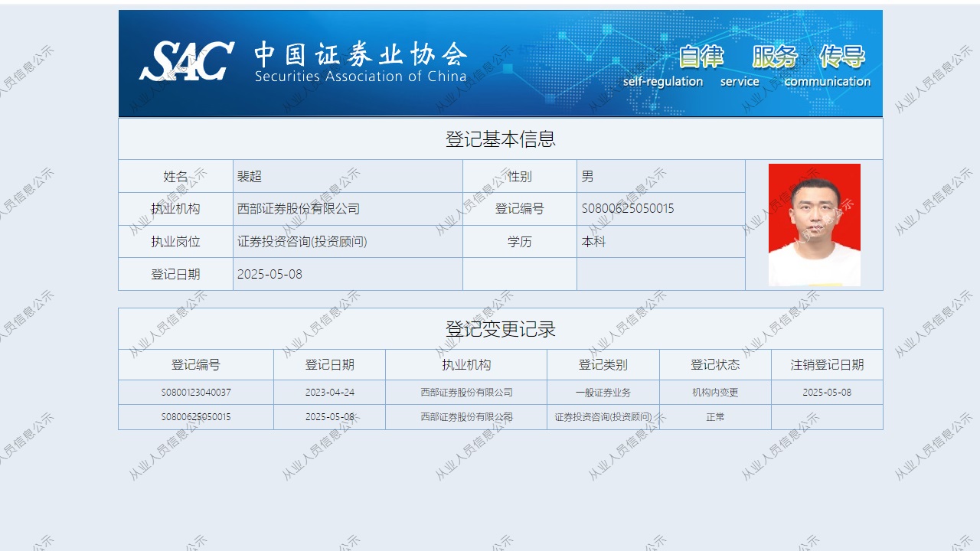Select the 登记基本信息 section heading
The image size is (980, 551).
click(x=500, y=139)
